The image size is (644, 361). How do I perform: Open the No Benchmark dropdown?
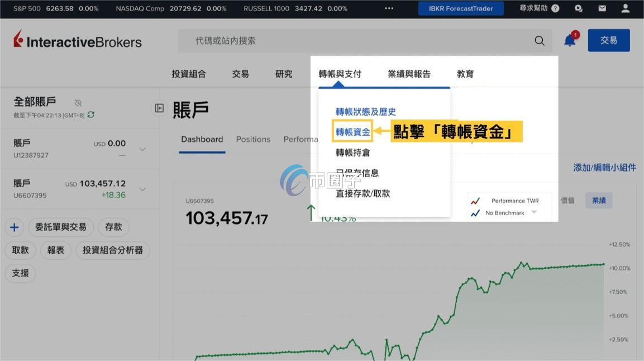tap(533, 212)
